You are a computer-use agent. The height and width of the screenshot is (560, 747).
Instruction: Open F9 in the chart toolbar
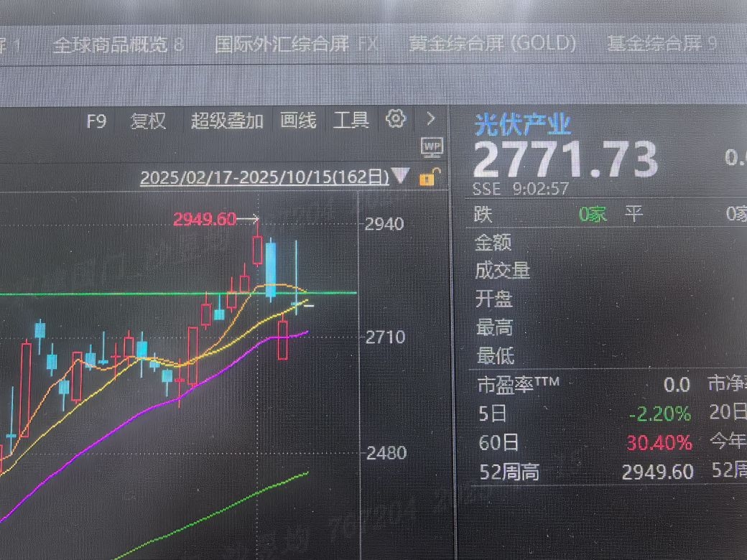coord(96,121)
